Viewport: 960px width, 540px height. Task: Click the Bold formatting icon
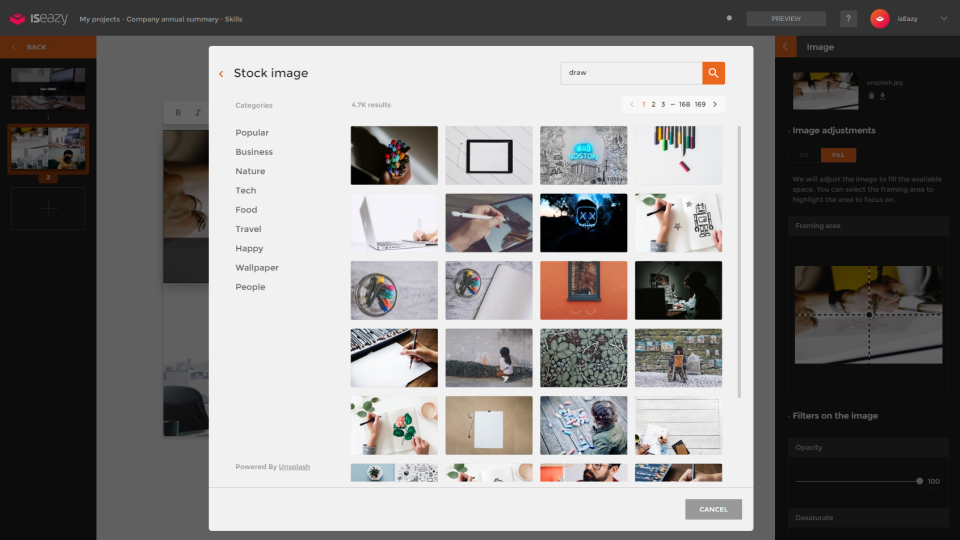coord(178,113)
